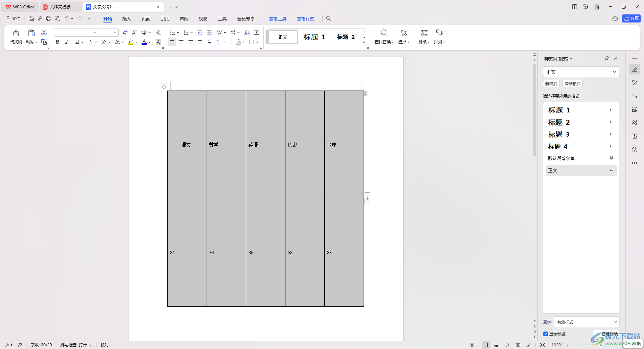This screenshot has height=349, width=644.
Task: Click 拼写检查 status bar item
Action: click(76, 345)
